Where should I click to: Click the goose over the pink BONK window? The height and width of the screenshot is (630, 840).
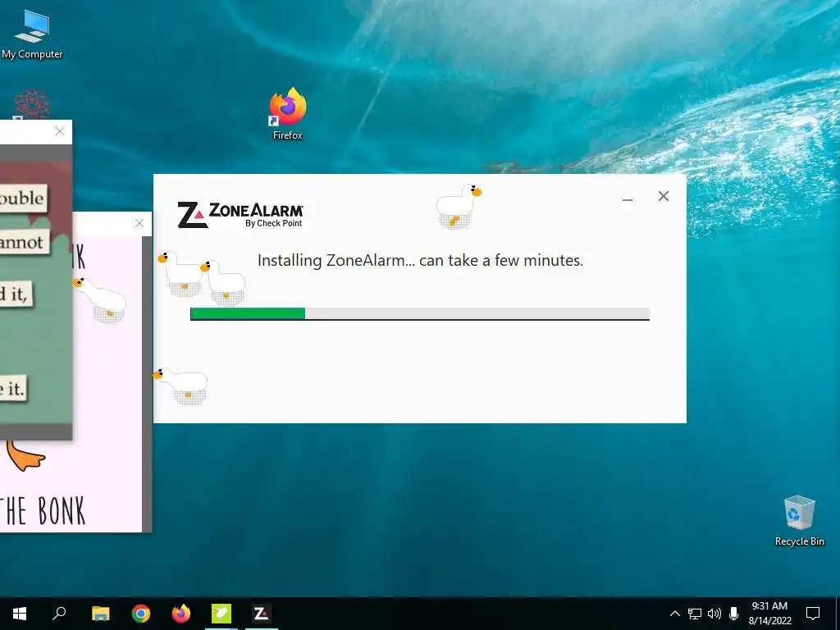[x=99, y=299]
